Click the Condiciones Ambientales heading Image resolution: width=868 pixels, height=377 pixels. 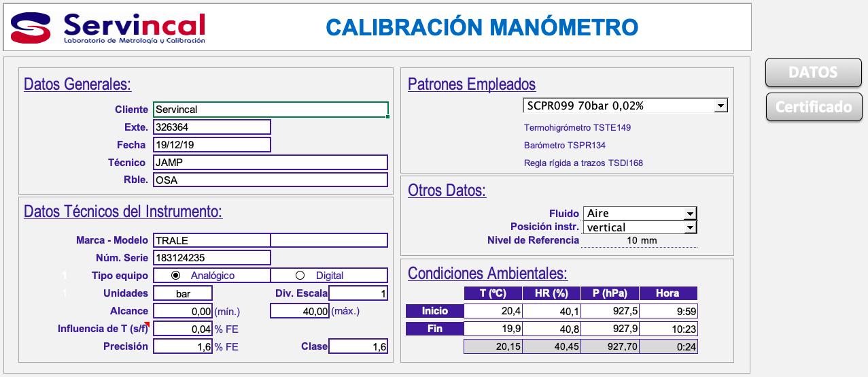coord(487,274)
